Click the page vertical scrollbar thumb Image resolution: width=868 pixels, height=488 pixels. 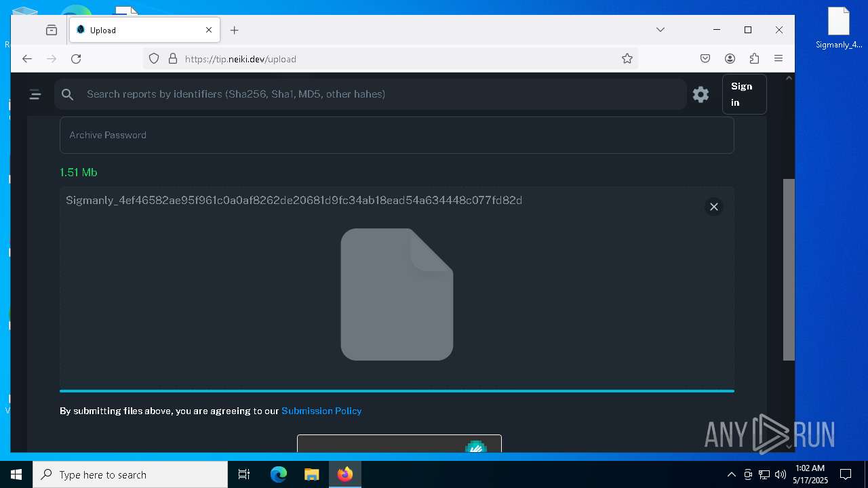[789, 270]
